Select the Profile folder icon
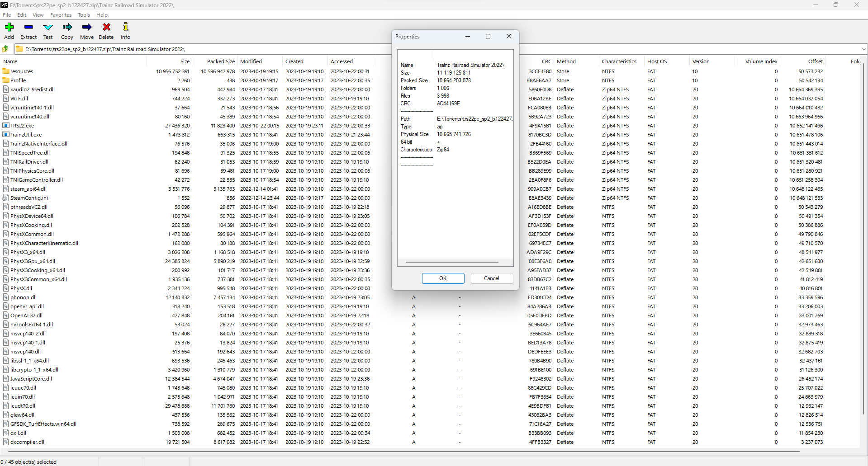The width and height of the screenshot is (868, 466). [x=6, y=80]
